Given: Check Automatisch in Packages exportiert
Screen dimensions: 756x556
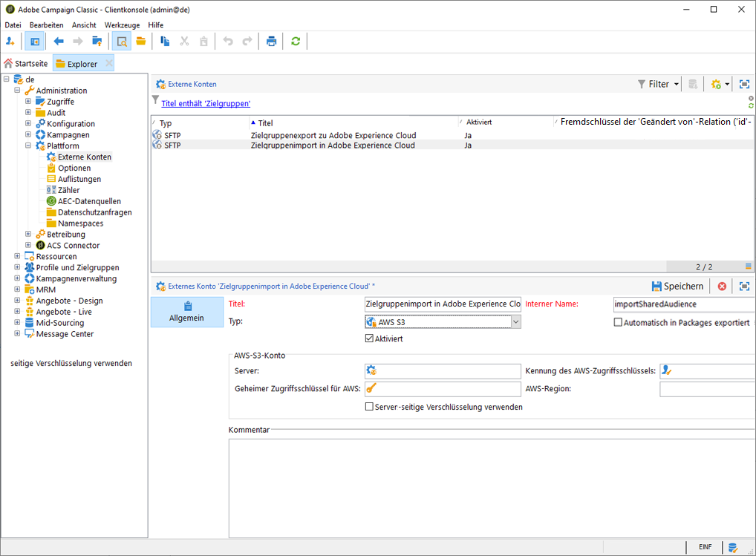Looking at the screenshot, I should 618,322.
